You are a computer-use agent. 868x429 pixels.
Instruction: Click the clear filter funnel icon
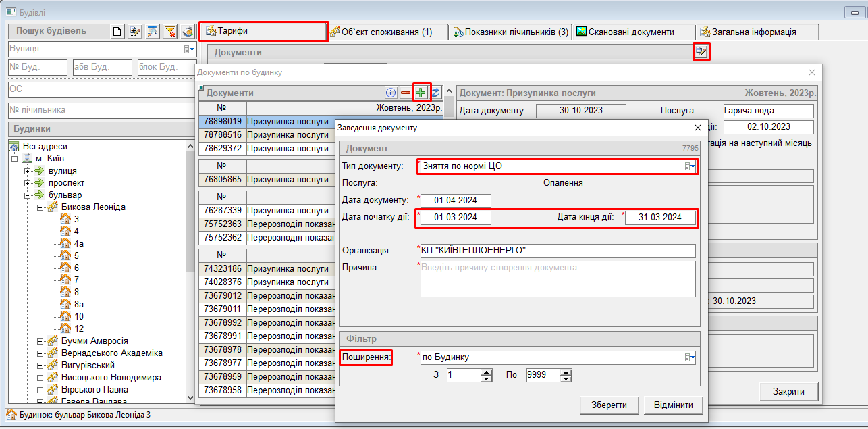coord(171,31)
